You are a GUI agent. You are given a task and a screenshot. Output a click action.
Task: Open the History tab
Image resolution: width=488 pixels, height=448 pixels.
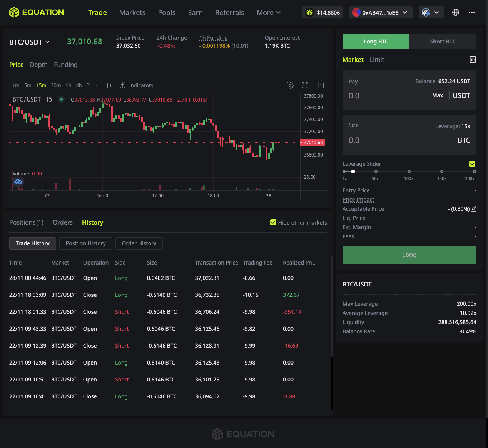[92, 222]
